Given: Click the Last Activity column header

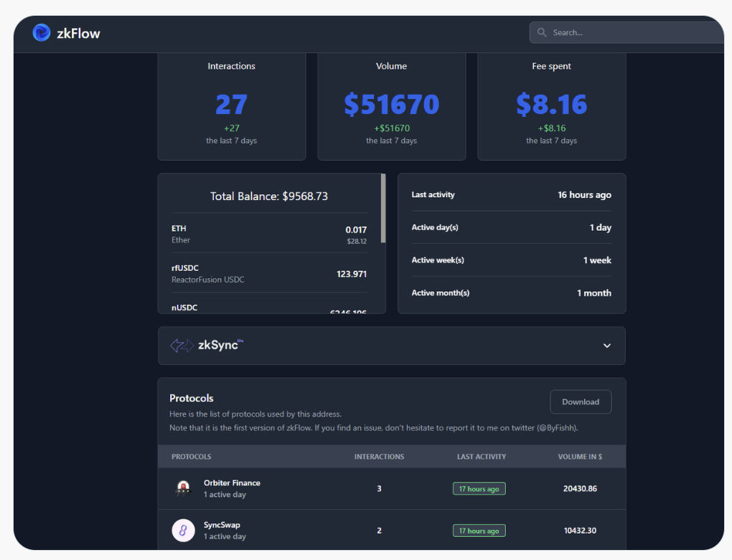Looking at the screenshot, I should (481, 457).
